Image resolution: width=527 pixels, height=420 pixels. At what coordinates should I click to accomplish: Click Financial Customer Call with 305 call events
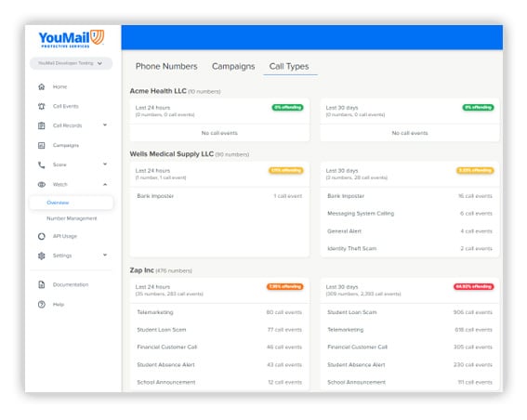[410, 348]
